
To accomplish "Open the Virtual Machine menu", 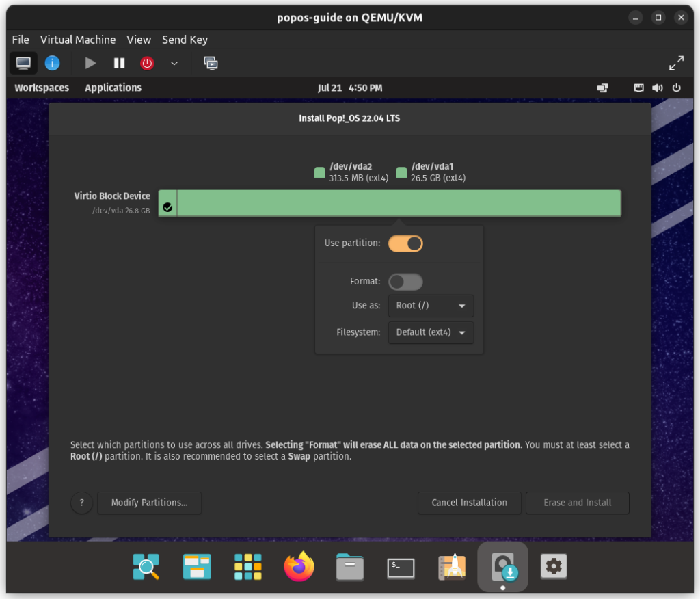I will 78,40.
